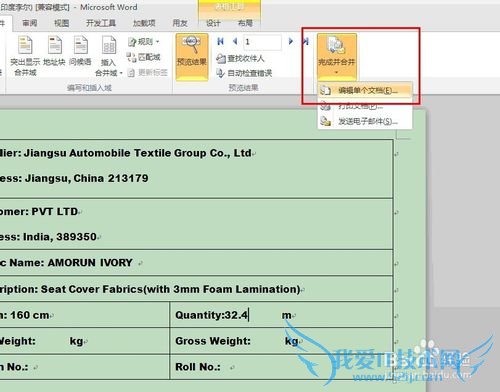Click Auto Check for Errors (自动检查错误)
Screen dimensions: 500x392
point(244,73)
